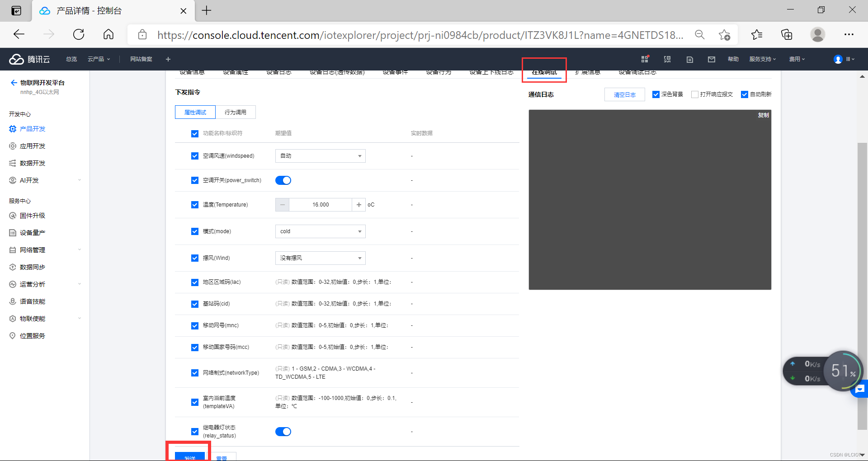Expand the 费用 menu
The height and width of the screenshot is (461, 868).
pyautogui.click(x=797, y=59)
